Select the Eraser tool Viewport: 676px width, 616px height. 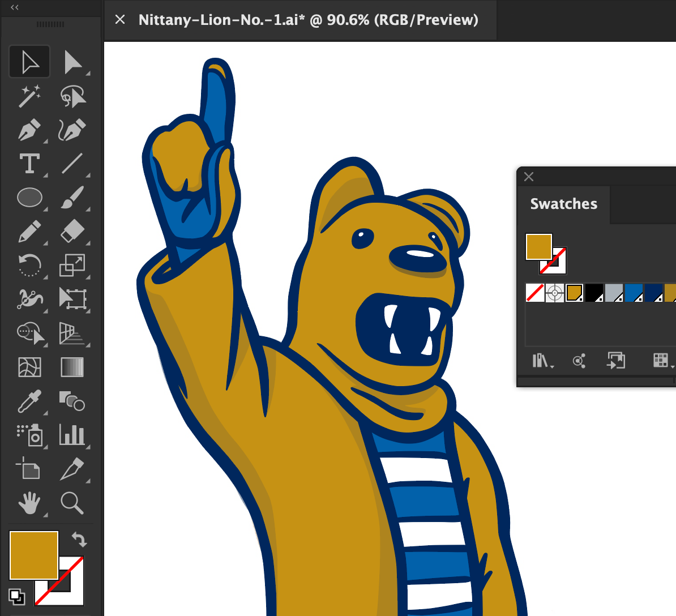click(72, 232)
